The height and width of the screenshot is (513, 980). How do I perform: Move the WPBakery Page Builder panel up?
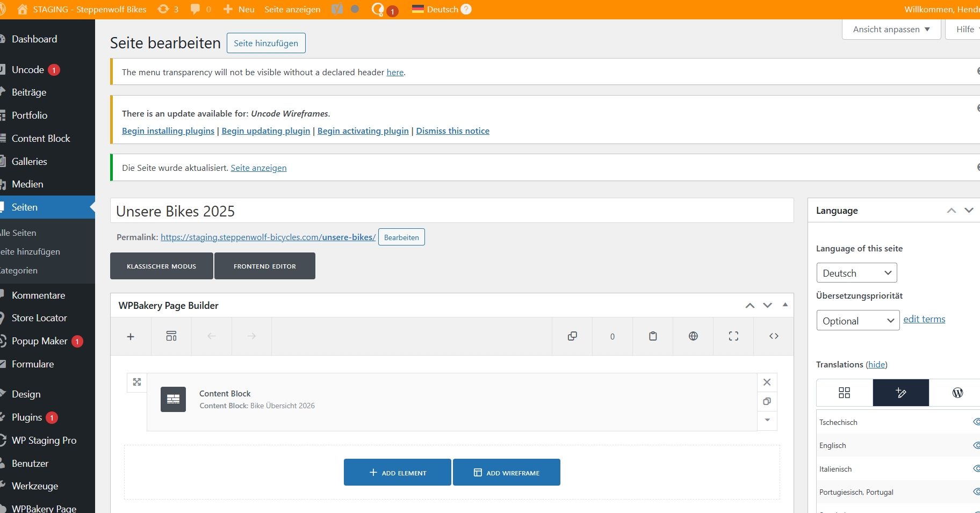click(750, 306)
